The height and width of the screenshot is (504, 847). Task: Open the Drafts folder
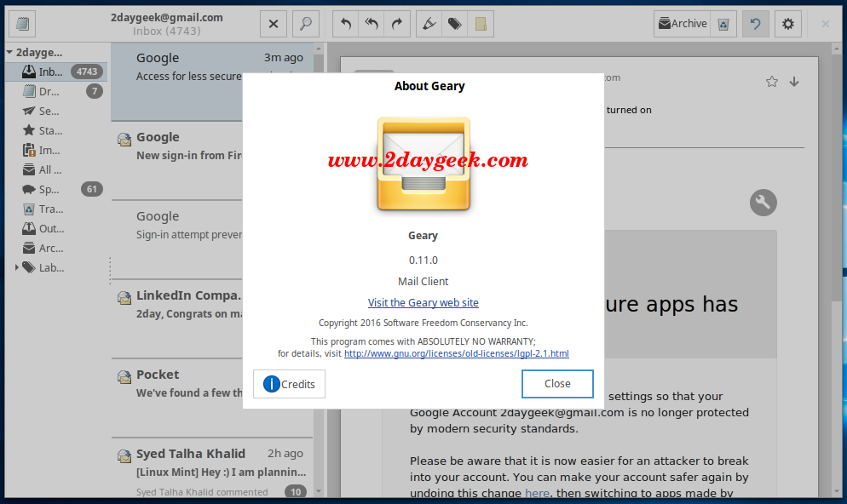(56, 92)
